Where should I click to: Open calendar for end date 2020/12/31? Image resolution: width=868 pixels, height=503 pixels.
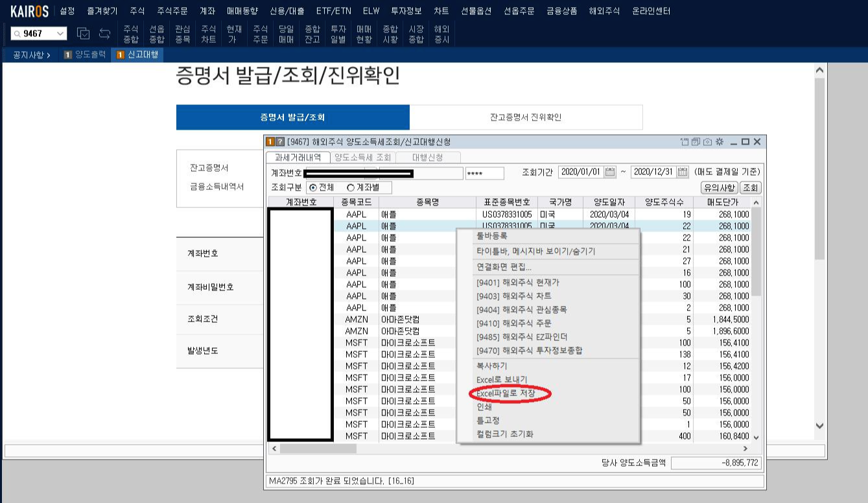coord(683,172)
